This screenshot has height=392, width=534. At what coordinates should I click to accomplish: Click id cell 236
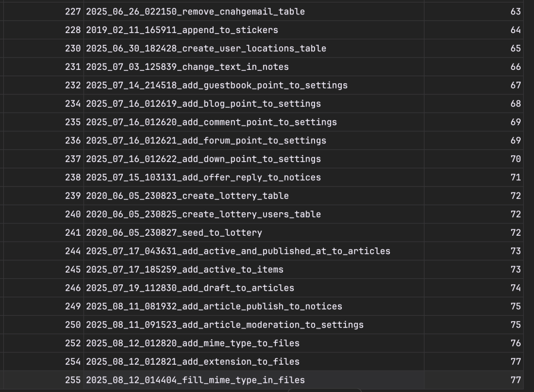click(x=73, y=140)
